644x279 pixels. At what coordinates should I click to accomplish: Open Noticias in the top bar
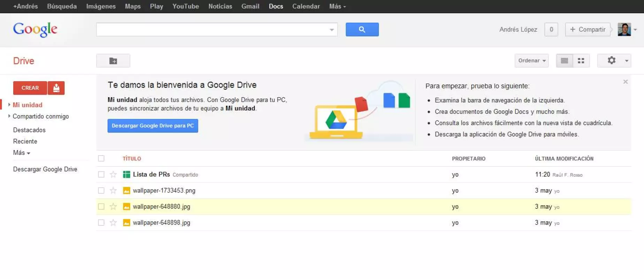tap(220, 6)
